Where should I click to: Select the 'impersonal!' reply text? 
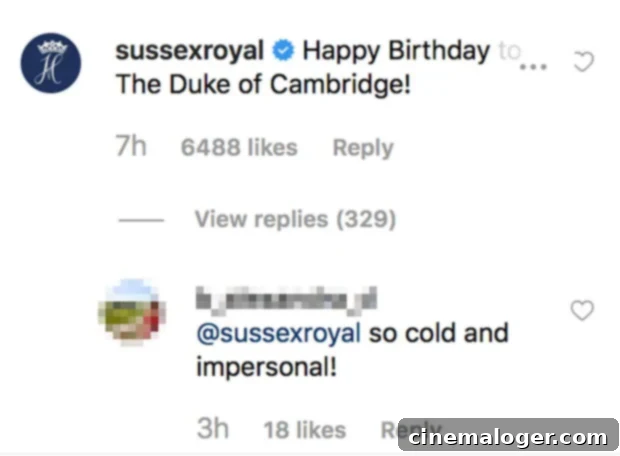click(x=267, y=367)
